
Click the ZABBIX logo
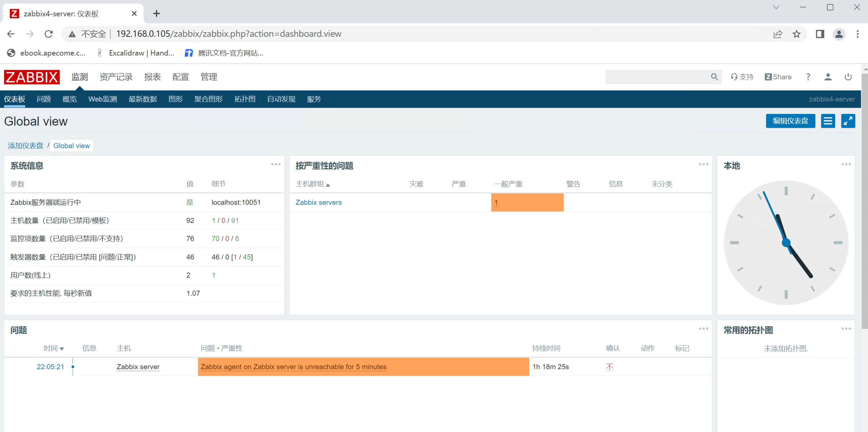pyautogui.click(x=32, y=77)
